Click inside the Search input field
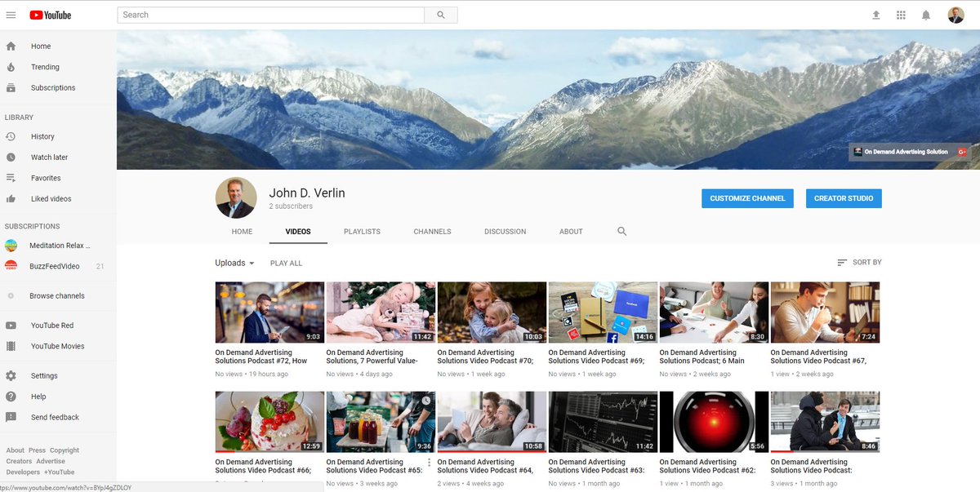 [x=271, y=15]
